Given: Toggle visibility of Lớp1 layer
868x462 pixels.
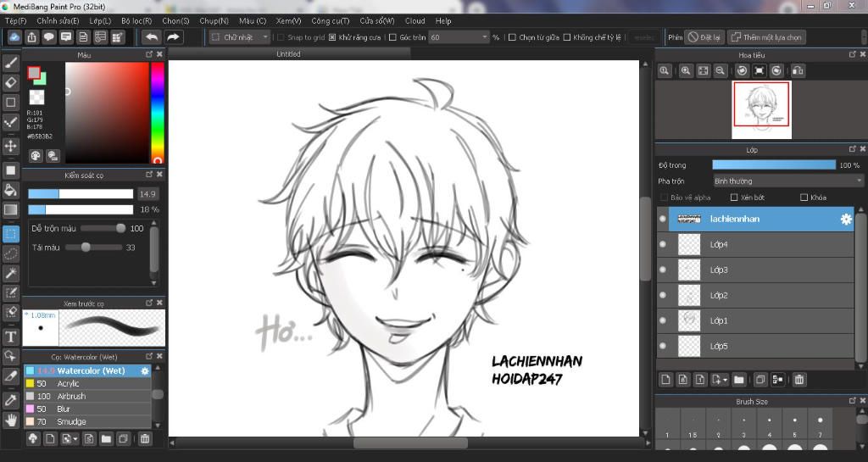Looking at the screenshot, I should [x=663, y=320].
